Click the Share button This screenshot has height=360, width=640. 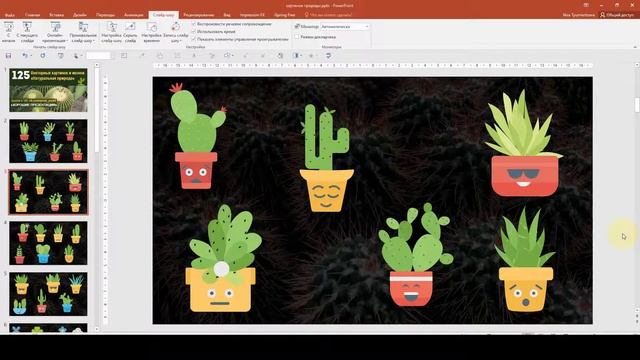click(617, 15)
